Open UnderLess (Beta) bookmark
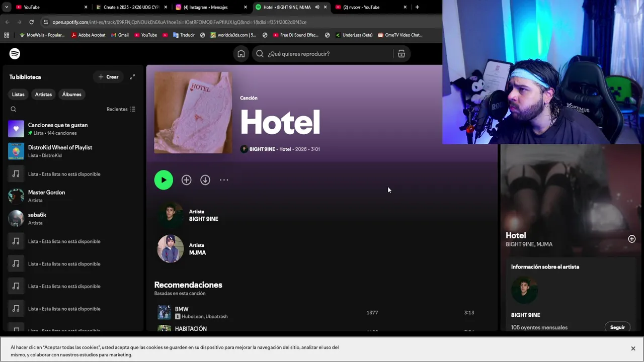This screenshot has height=362, width=644. pyautogui.click(x=353, y=35)
